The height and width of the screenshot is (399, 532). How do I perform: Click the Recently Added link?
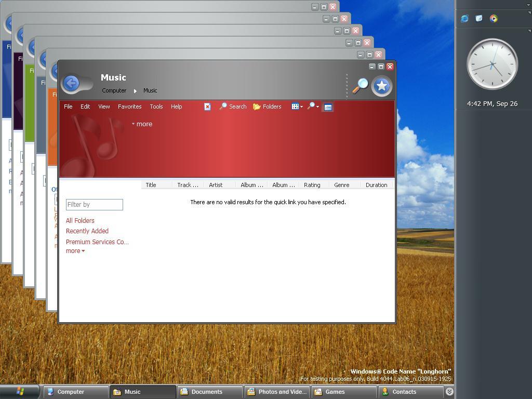pyautogui.click(x=87, y=231)
